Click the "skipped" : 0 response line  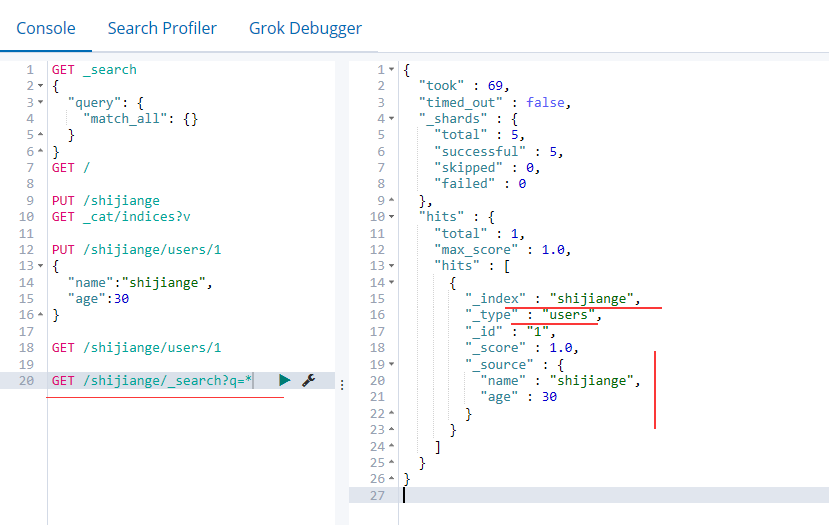click(x=487, y=168)
